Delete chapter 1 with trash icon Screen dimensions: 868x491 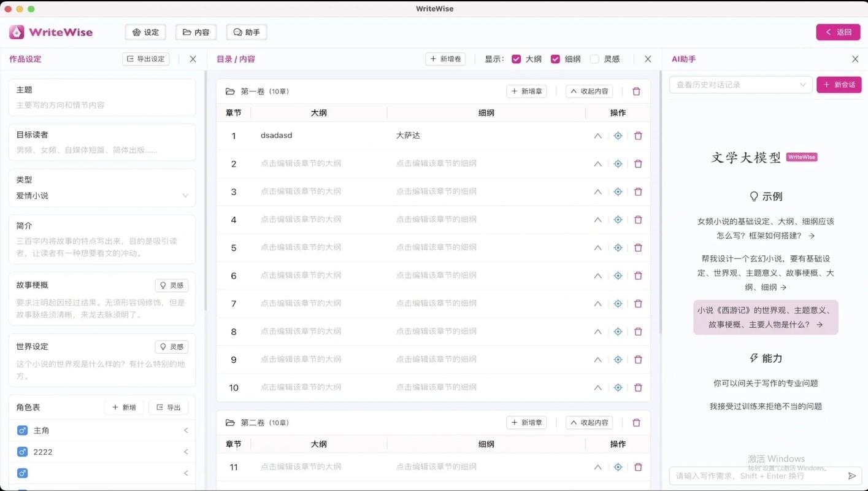638,136
